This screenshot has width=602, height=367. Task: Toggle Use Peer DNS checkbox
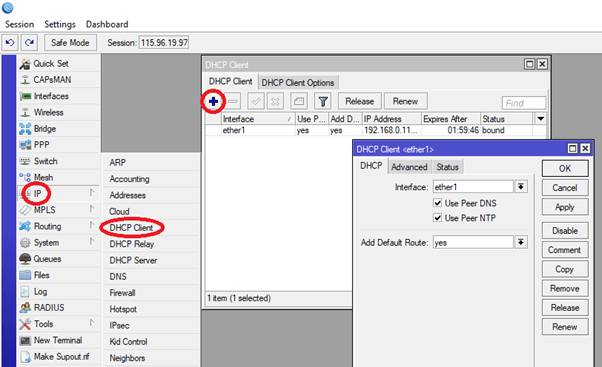[x=437, y=203]
